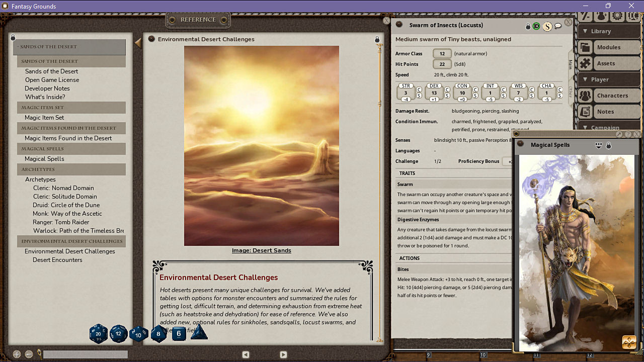Open the Image: Desert Sands link
The height and width of the screenshot is (362, 644).
pos(262,250)
